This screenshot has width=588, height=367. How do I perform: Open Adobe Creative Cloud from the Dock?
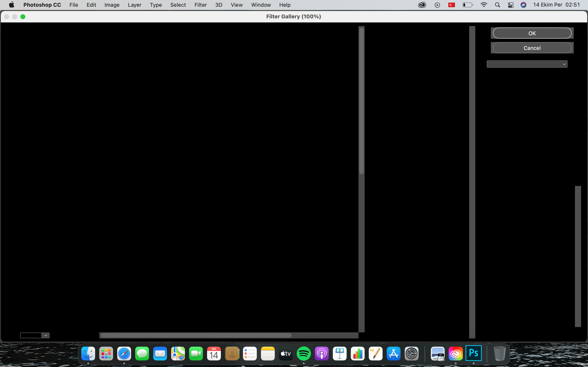tap(455, 353)
